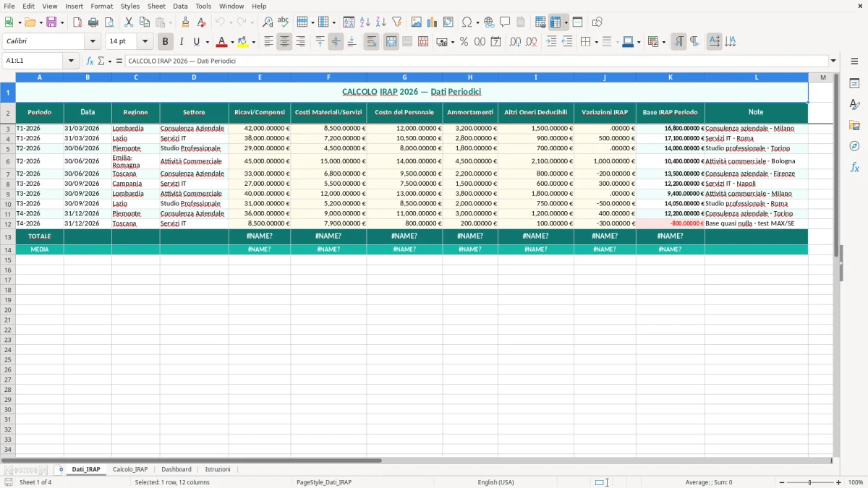Image resolution: width=868 pixels, height=488 pixels.
Task: Open the Name Box dropdown arrow
Action: click(x=71, y=61)
